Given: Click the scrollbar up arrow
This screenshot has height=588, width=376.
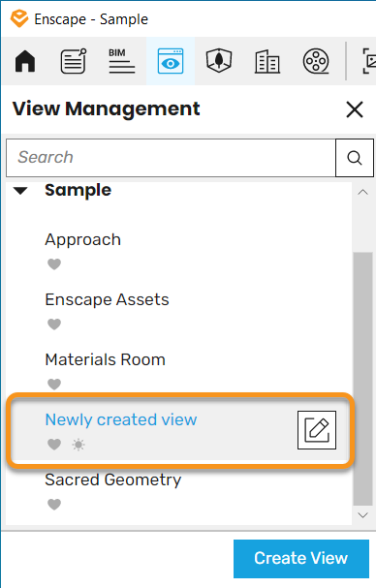Looking at the screenshot, I should coord(362,193).
